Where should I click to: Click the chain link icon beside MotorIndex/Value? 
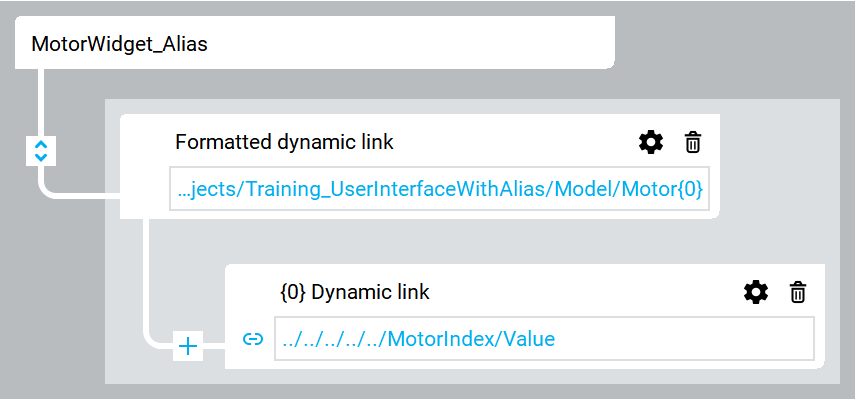coord(252,339)
